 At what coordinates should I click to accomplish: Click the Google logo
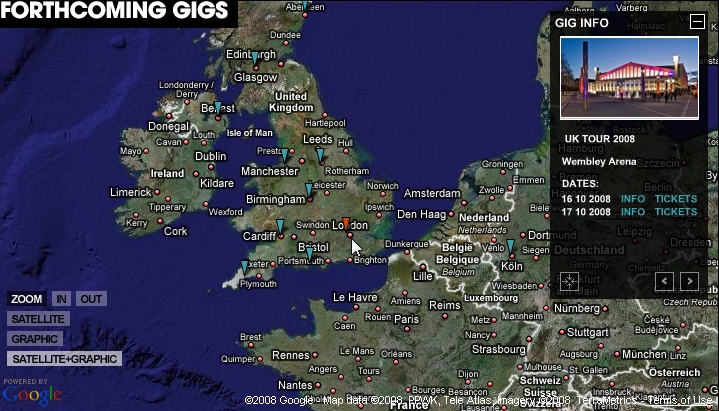[x=32, y=395]
